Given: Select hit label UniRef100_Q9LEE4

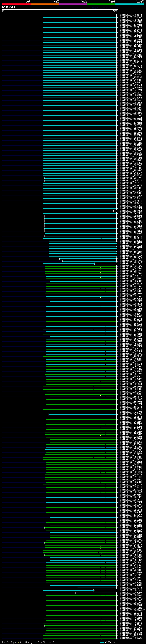Looking at the screenshot, I should (131, 103).
